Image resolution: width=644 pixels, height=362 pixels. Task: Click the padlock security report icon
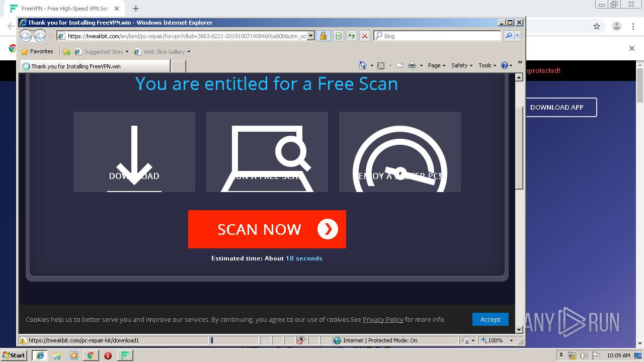click(x=324, y=36)
